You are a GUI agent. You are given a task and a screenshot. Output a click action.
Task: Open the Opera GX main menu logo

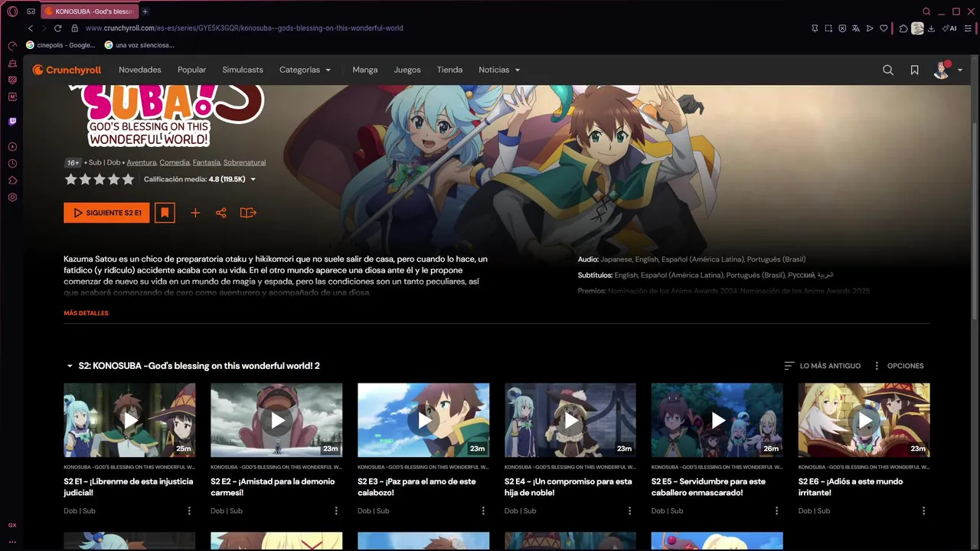12,11
